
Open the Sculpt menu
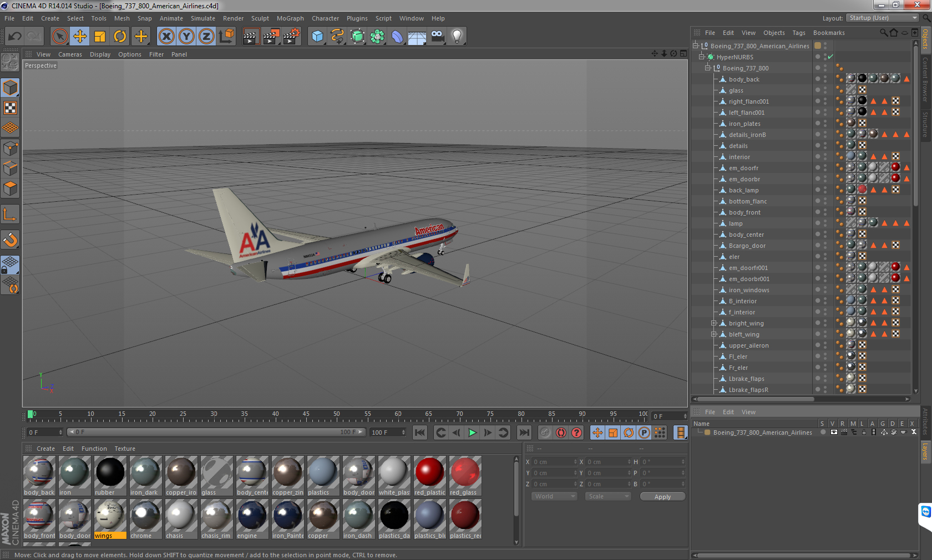click(260, 18)
